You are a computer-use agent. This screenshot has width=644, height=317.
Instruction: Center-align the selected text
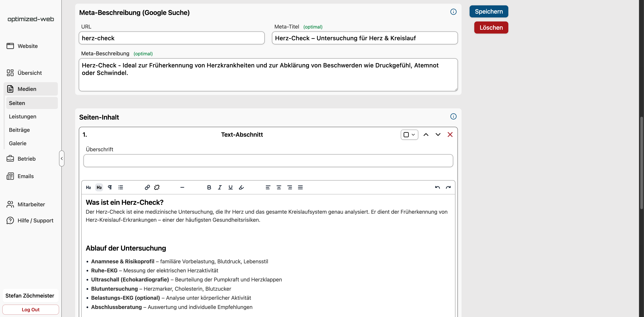[279, 187]
